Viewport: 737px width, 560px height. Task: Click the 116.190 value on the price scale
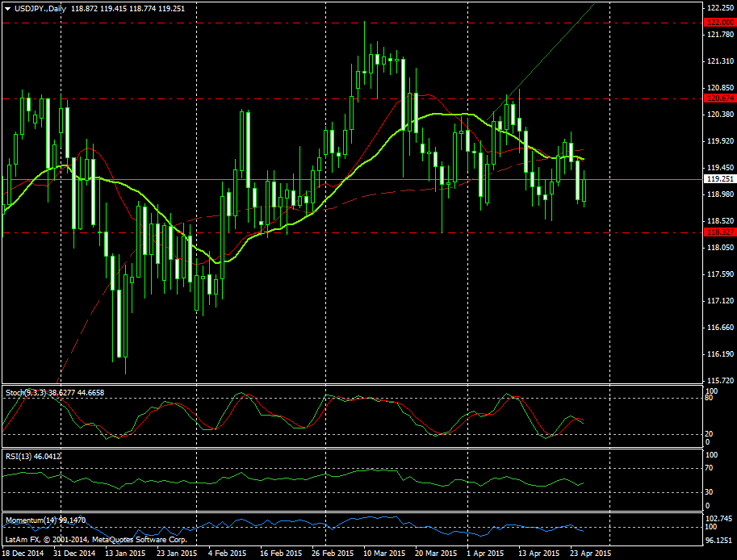(718, 354)
